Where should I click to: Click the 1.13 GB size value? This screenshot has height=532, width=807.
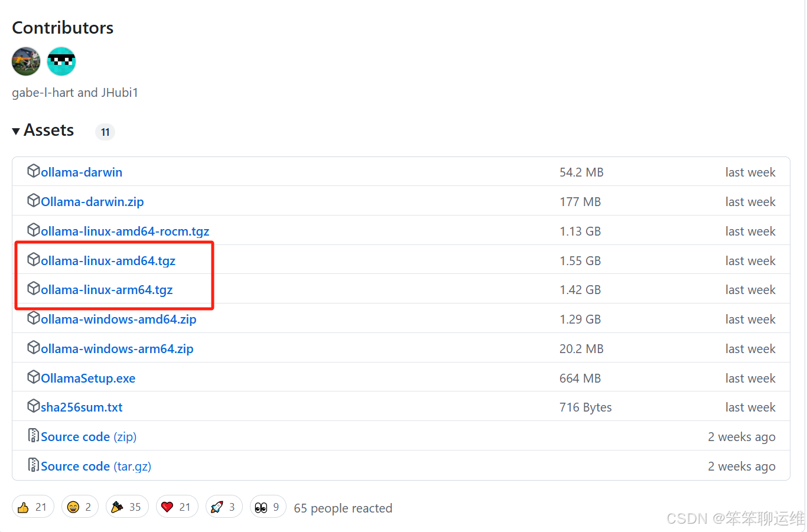pos(580,231)
